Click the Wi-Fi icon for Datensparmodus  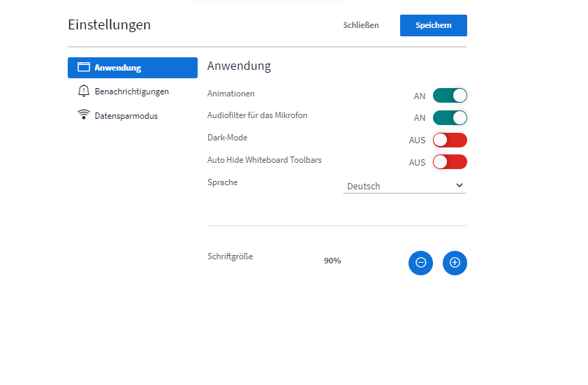tap(84, 115)
